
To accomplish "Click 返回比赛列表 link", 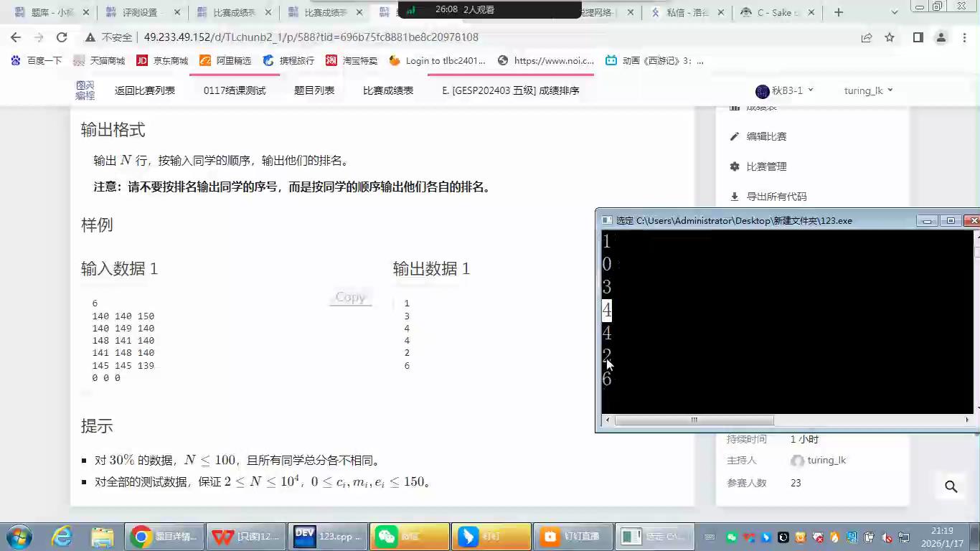I will pos(145,90).
